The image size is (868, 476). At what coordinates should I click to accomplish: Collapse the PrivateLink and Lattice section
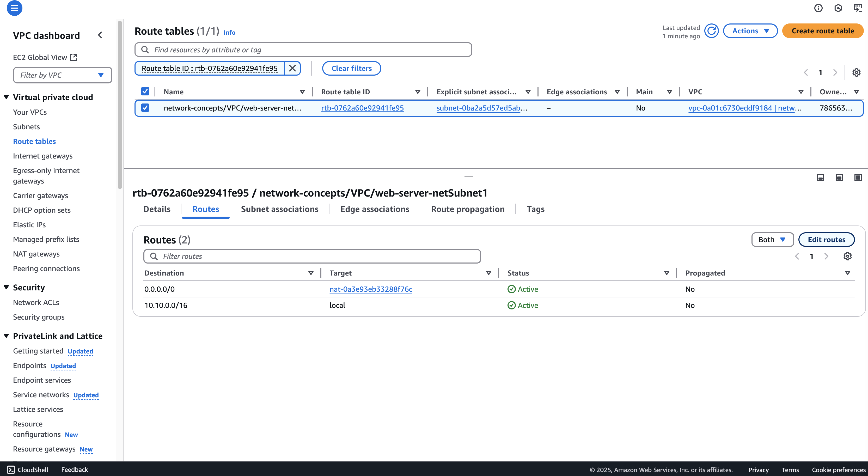(6, 336)
